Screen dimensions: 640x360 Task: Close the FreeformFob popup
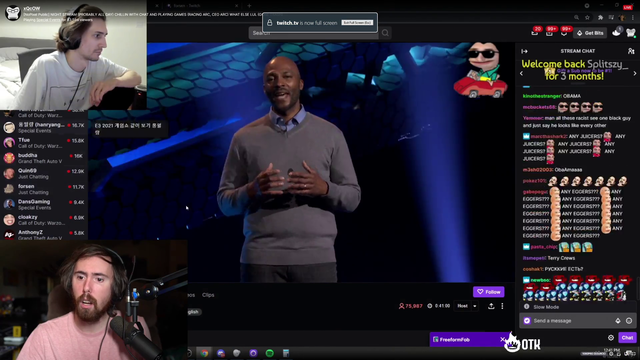pos(502,340)
